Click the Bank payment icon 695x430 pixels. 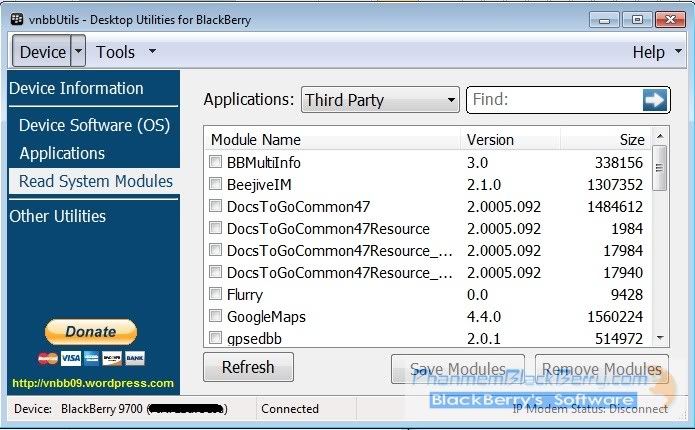point(135,358)
